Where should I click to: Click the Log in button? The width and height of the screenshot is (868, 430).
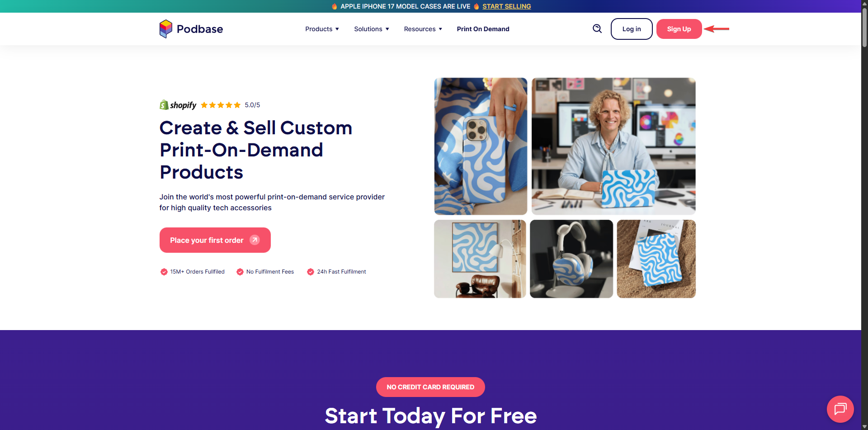pos(632,29)
